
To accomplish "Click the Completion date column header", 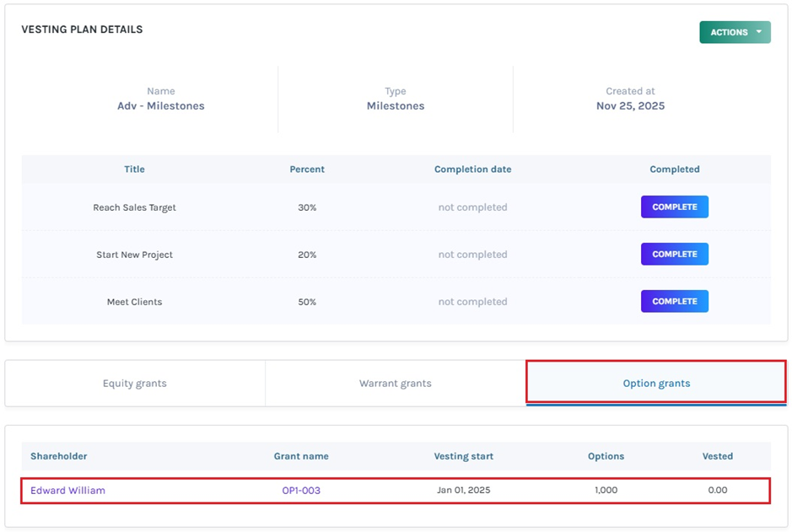I will 472,169.
